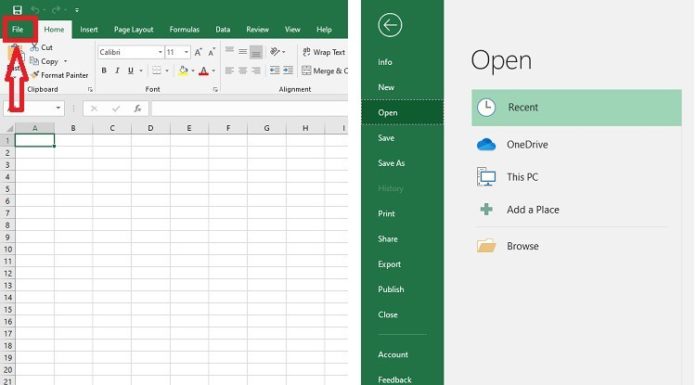Open the Formulas ribbon tab
696x385 pixels.
(184, 29)
